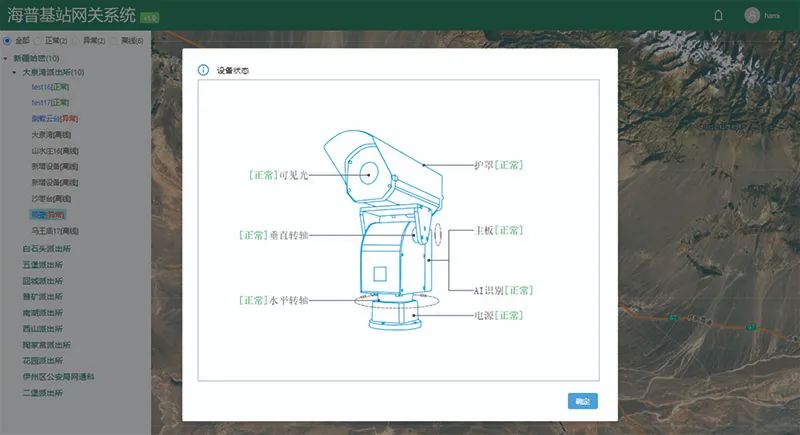
Task: Select device test17[正常]
Action: pos(50,103)
